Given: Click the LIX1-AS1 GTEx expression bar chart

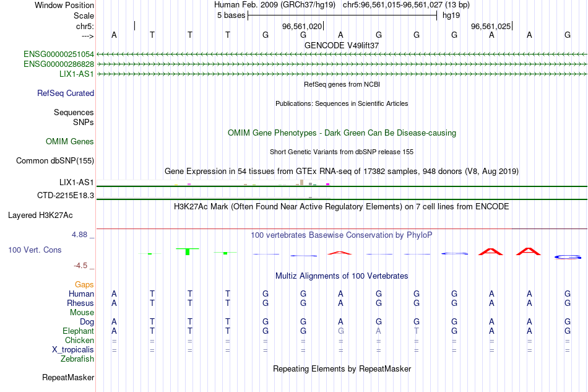Looking at the screenshot, I should [x=213, y=183].
